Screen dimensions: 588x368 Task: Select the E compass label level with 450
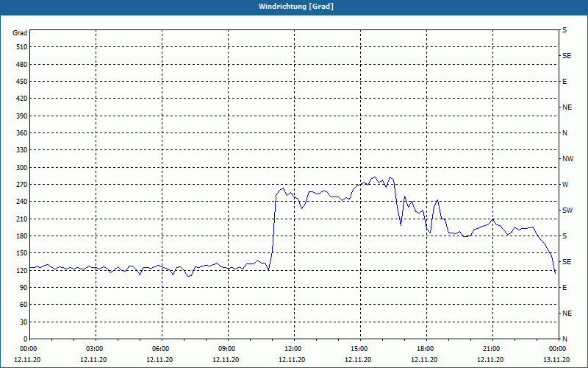pos(564,82)
